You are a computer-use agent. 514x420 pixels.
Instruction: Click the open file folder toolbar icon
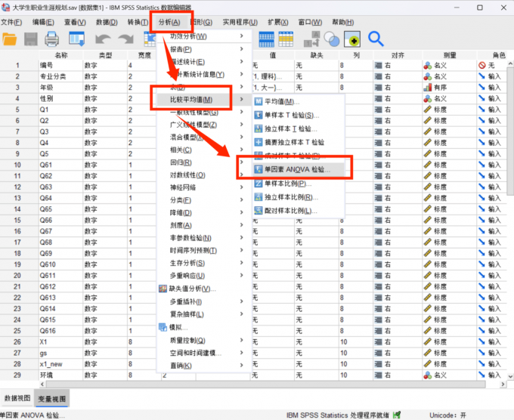click(x=10, y=39)
